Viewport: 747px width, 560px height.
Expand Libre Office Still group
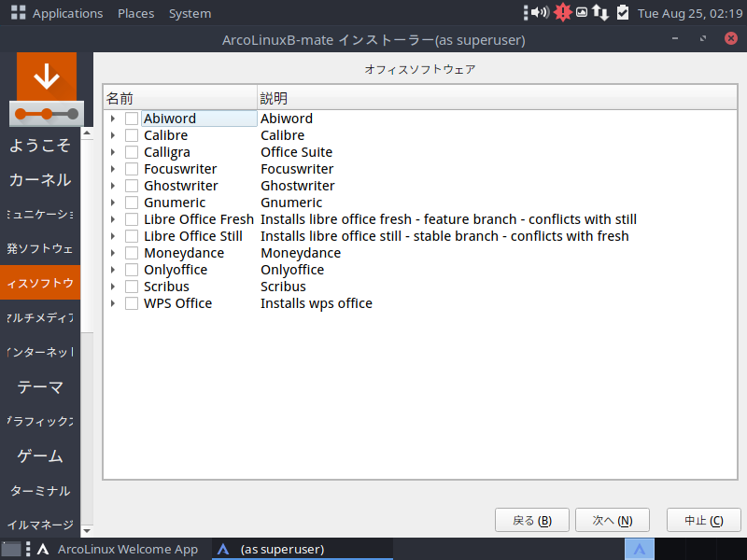[x=113, y=236]
